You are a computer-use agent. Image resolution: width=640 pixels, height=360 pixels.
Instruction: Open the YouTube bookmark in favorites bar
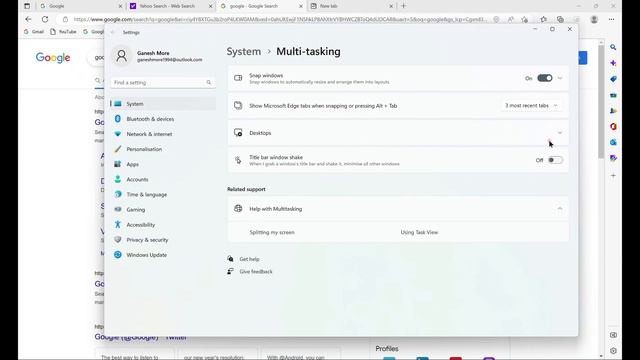pos(63,31)
